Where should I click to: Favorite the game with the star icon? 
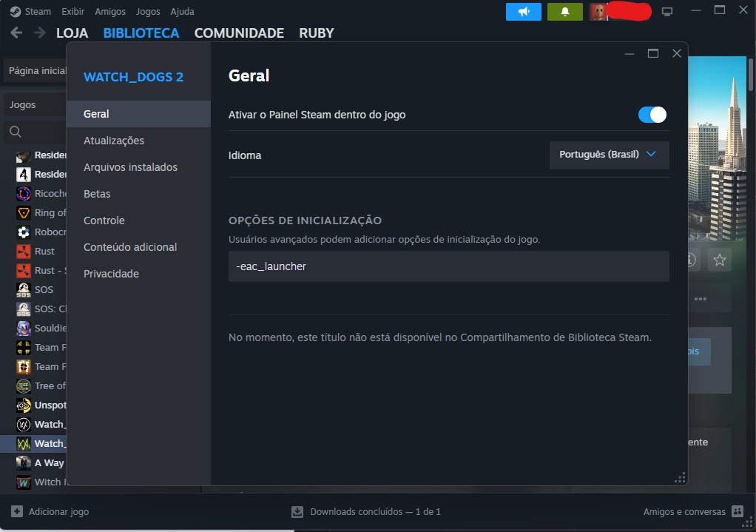pos(719,260)
